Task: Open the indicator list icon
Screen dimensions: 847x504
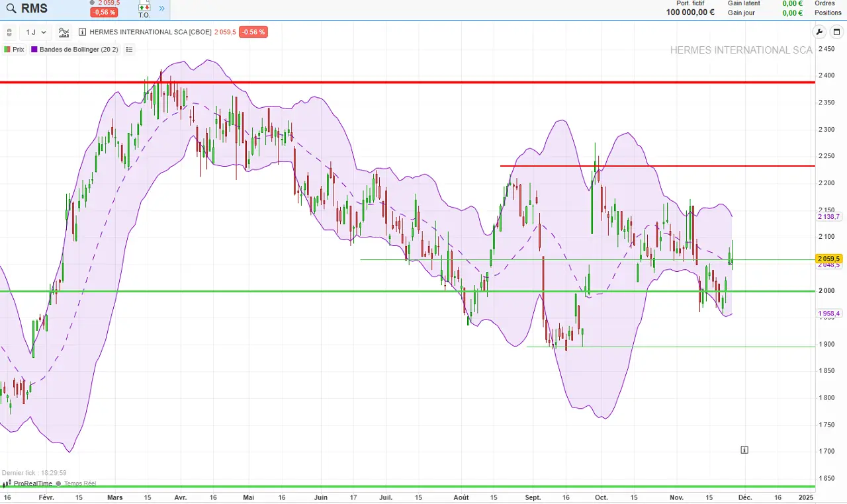Action: click(129, 50)
